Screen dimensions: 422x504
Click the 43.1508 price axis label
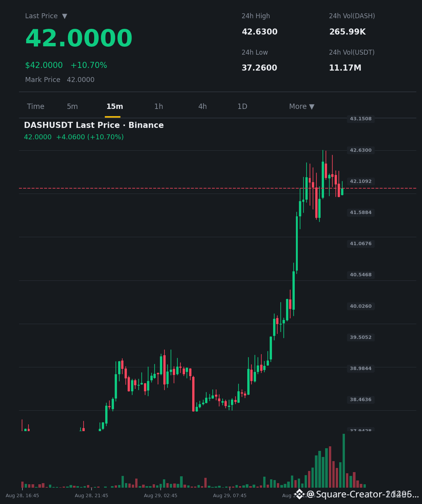click(x=361, y=119)
